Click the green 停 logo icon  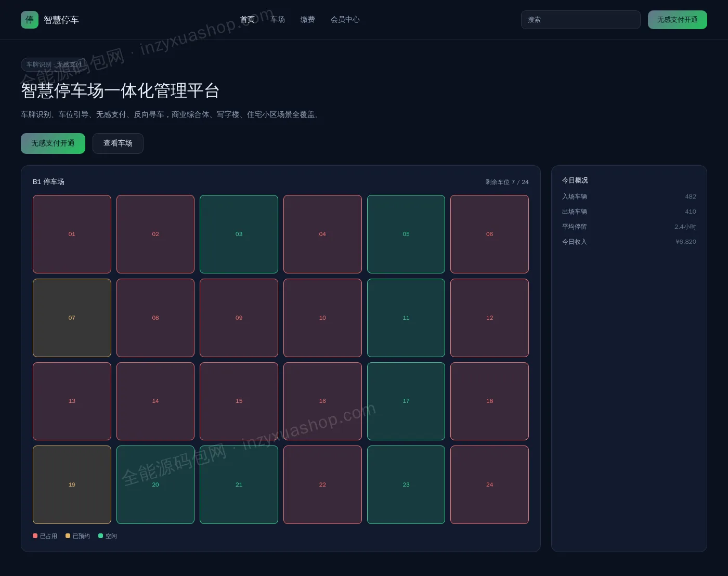30,20
